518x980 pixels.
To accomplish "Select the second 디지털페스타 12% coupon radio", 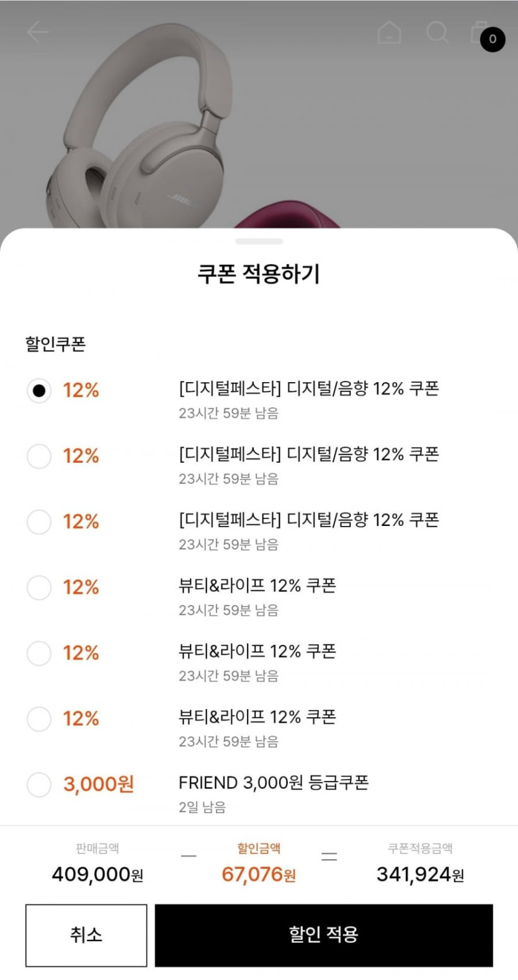I will pyautogui.click(x=39, y=457).
